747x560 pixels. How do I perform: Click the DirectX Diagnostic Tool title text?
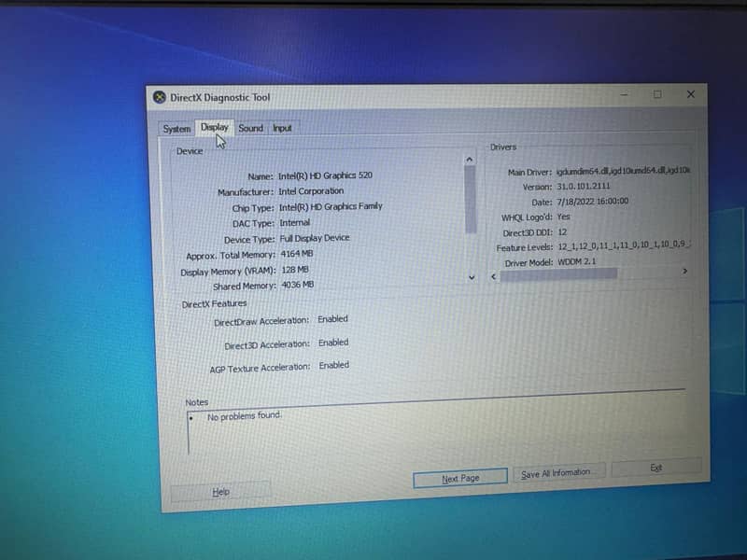pos(220,98)
